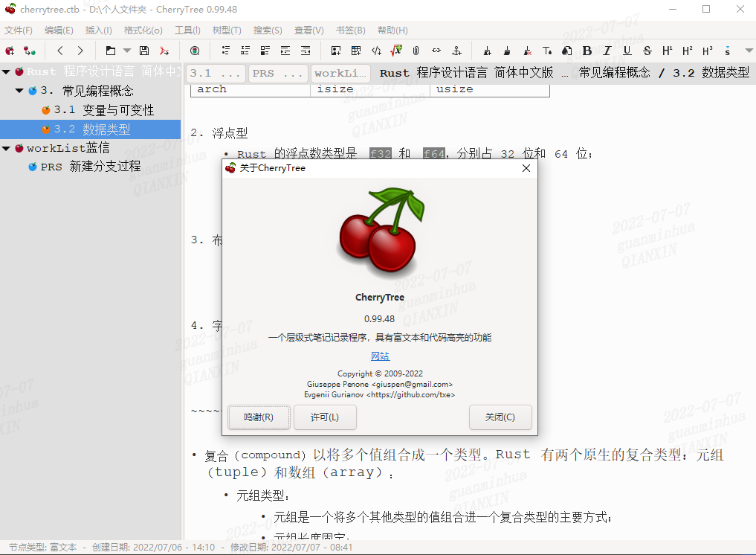
Task: Open the 格式化(o) menu
Action: pyautogui.click(x=143, y=31)
